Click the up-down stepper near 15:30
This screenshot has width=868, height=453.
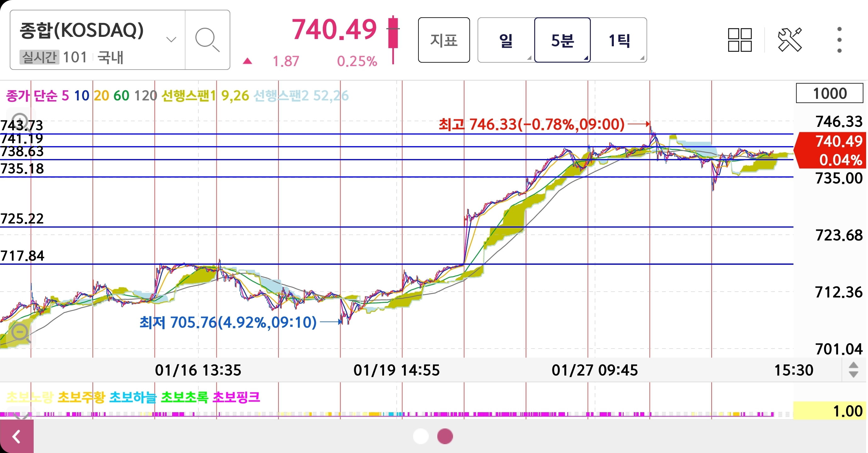pos(853,370)
